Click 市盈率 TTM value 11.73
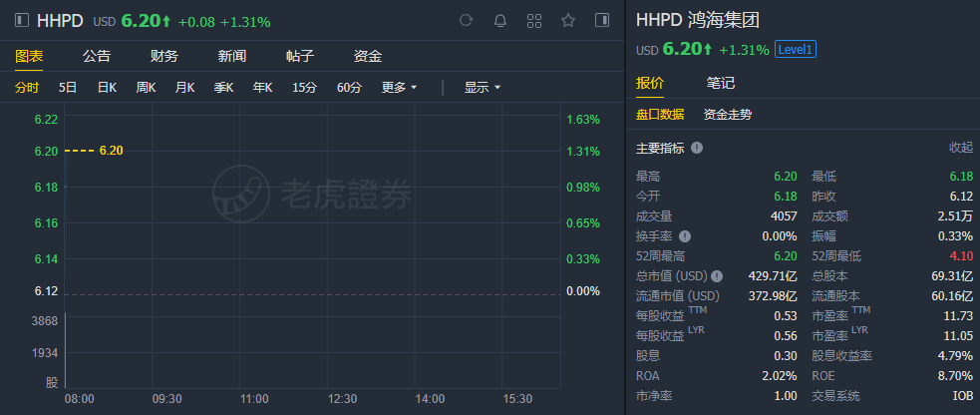Screen dimensions: 980x415 click(x=959, y=316)
